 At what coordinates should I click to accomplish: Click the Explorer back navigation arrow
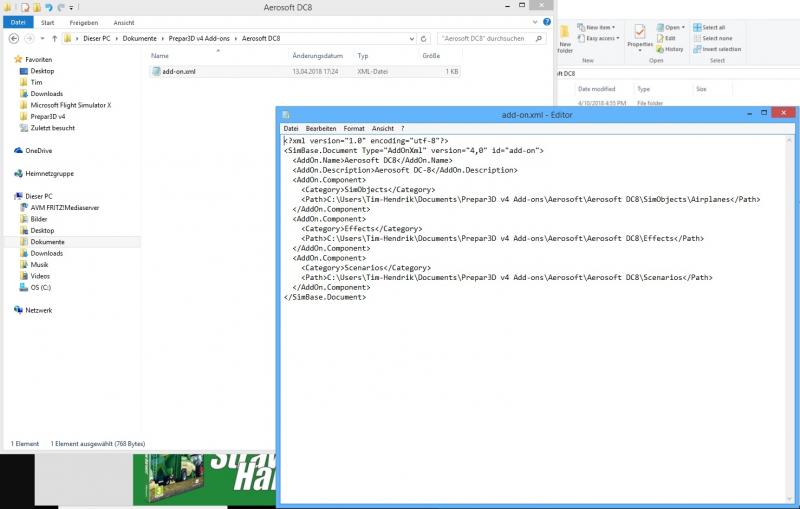(x=14, y=38)
